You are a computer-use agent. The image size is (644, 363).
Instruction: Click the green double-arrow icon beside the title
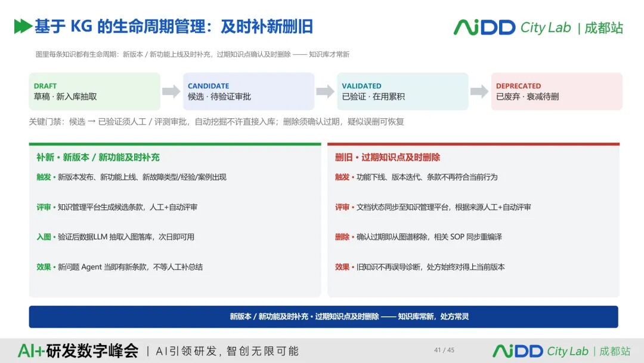pos(23,26)
